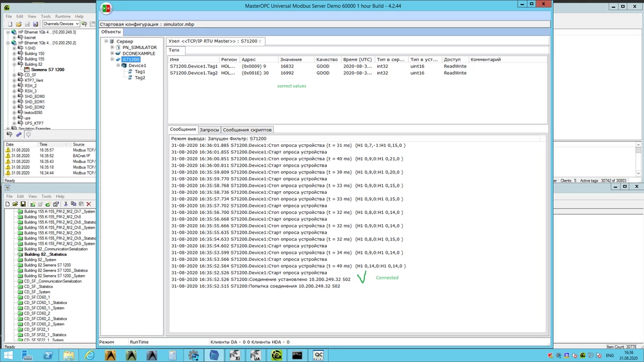Click the ENG language indicator in the tray
Screen dimensions: 644x362
click(609, 356)
